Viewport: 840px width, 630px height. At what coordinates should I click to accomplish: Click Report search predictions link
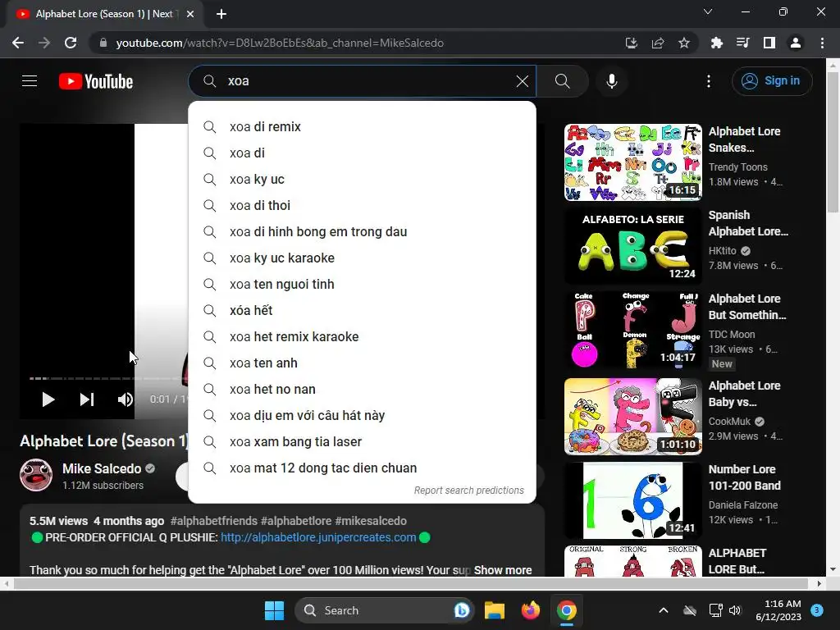tap(468, 491)
